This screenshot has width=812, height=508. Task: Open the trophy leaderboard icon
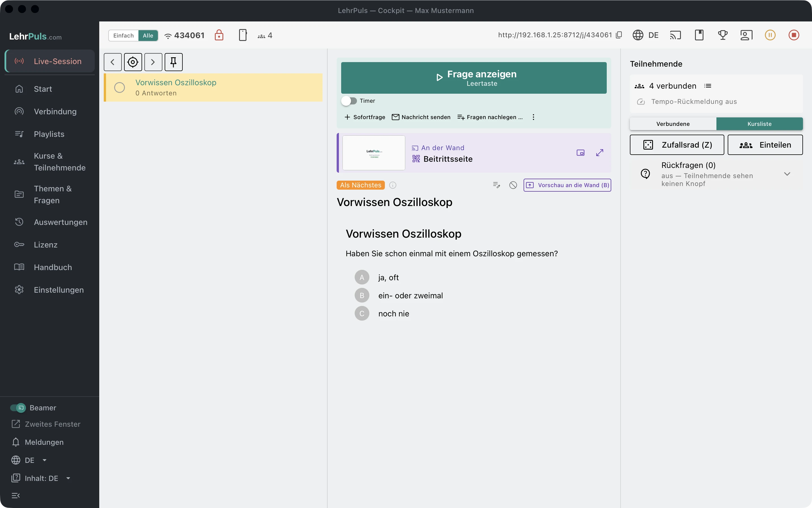(x=723, y=35)
